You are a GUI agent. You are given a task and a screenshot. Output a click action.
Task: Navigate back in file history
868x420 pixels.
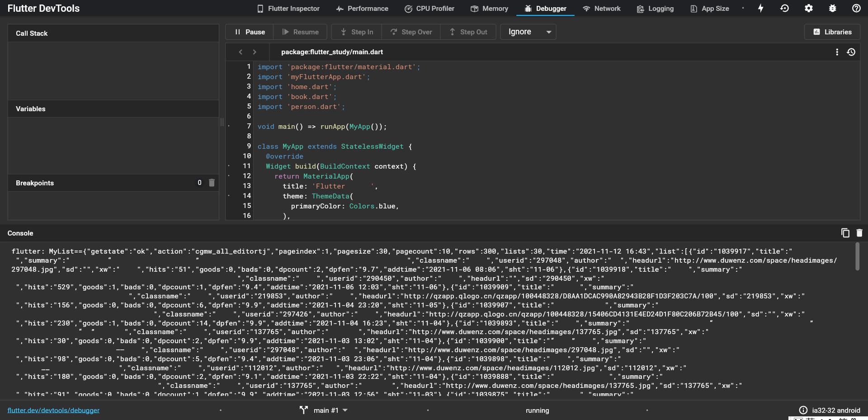[x=241, y=52]
